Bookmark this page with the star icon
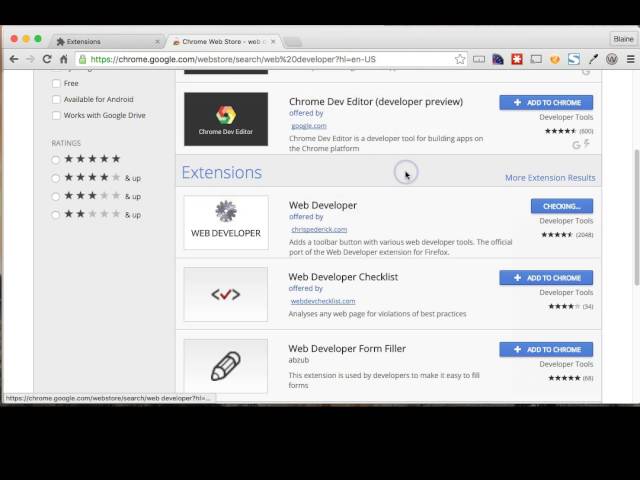This screenshot has height=480, width=640. tap(460, 59)
